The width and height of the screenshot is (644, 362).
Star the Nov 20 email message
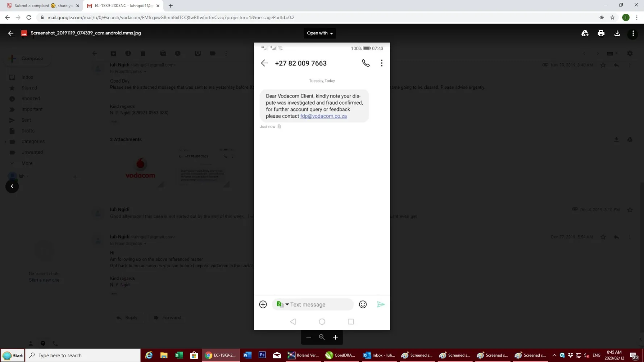coord(603,65)
